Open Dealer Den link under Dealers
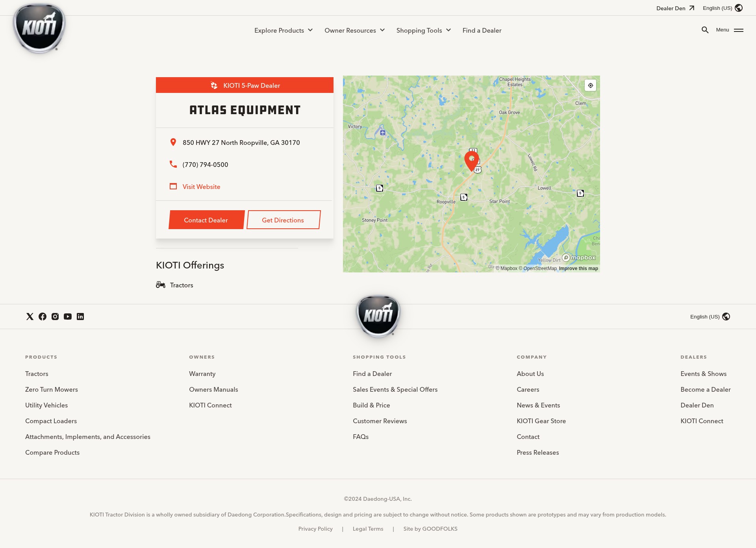Viewport: 756px width, 548px height. point(697,405)
